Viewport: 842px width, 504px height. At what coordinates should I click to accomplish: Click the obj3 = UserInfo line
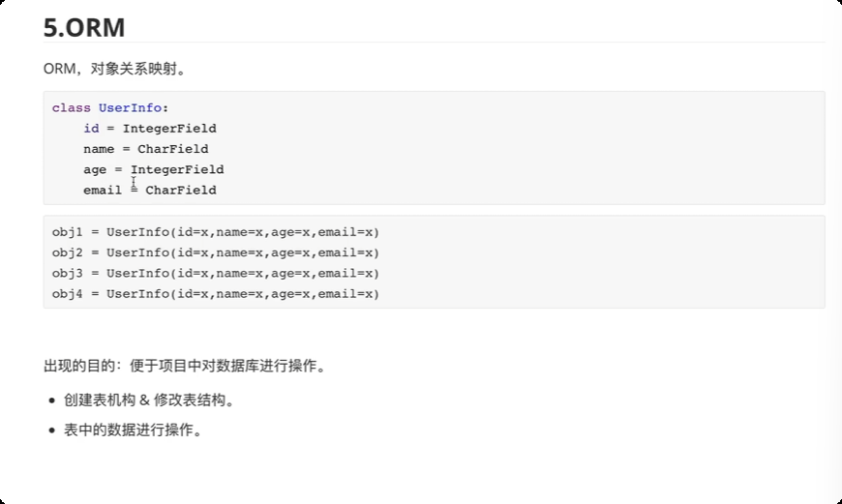coord(216,273)
